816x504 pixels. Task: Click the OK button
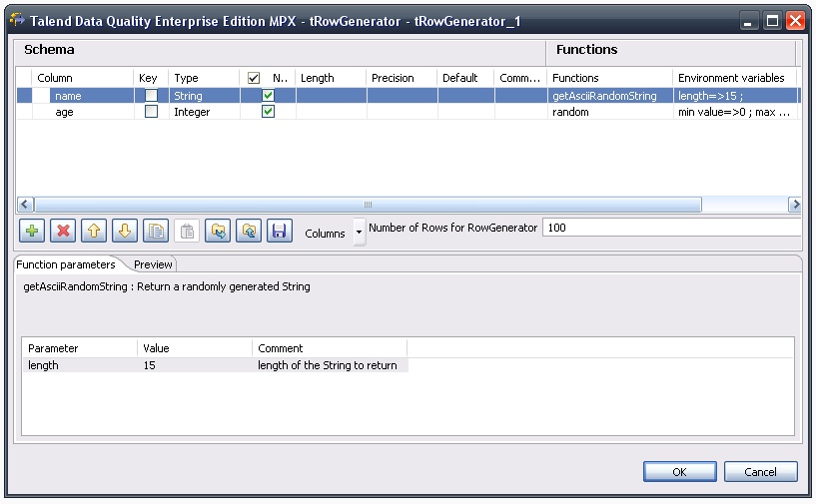[x=679, y=472]
